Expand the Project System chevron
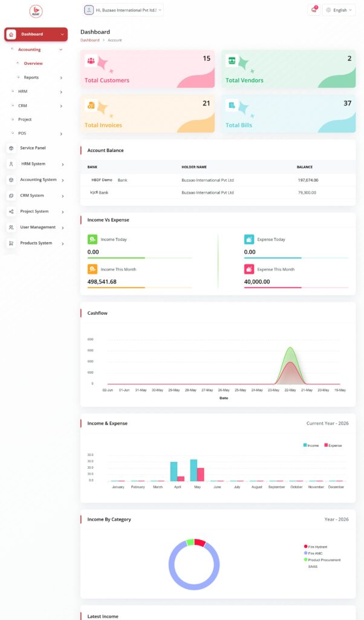 tap(63, 212)
